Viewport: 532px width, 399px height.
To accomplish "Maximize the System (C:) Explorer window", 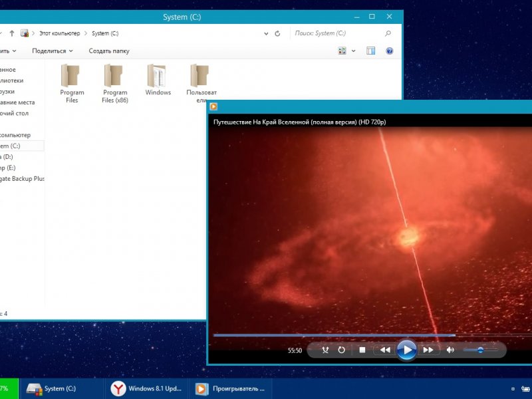I will 372,16.
